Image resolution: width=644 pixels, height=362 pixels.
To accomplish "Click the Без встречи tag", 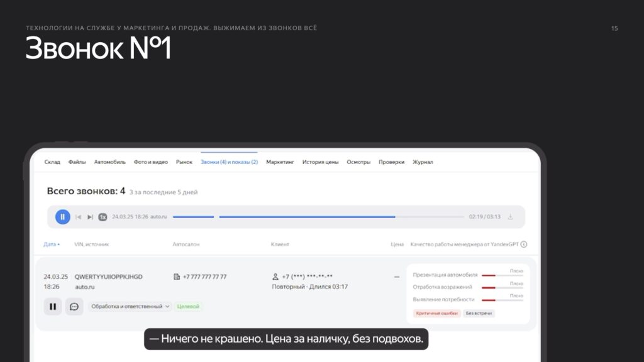I will (479, 313).
